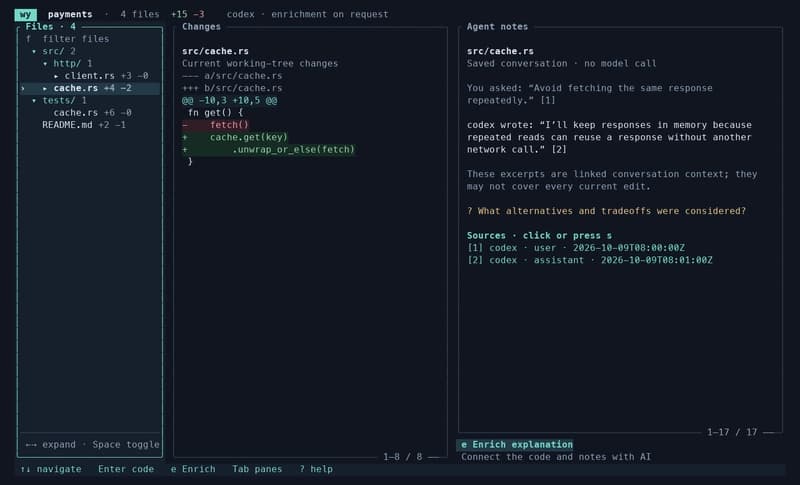The image size is (800, 485).
Task: Click Current working-tree changes text
Action: pyautogui.click(x=260, y=64)
